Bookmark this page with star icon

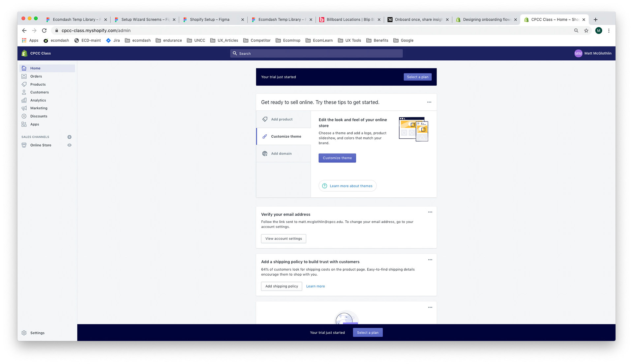point(586,30)
